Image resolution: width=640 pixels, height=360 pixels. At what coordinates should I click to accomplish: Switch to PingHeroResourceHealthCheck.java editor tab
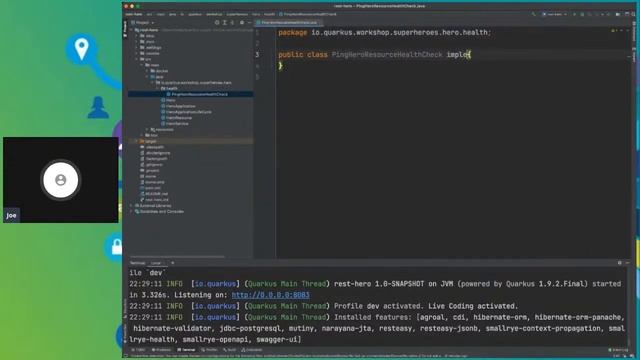289,22
